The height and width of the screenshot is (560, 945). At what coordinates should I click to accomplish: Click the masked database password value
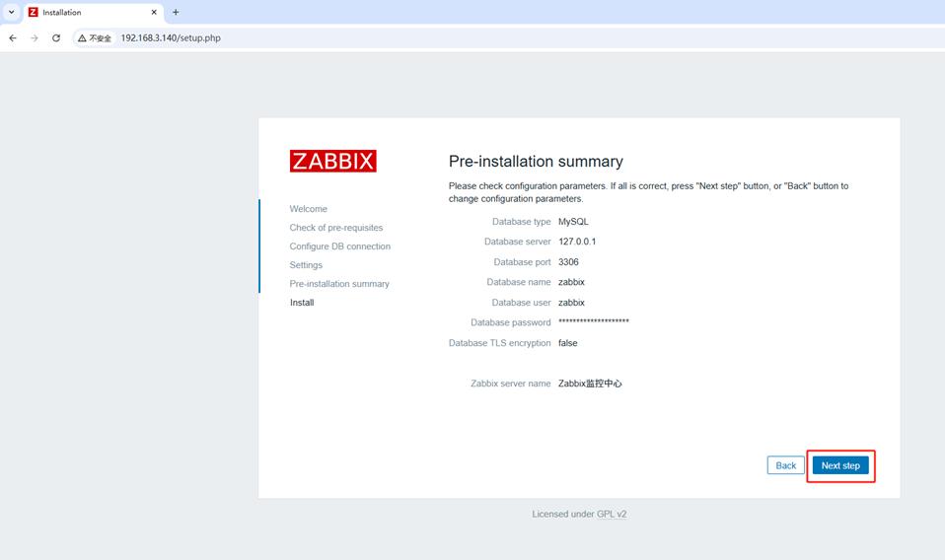(594, 321)
